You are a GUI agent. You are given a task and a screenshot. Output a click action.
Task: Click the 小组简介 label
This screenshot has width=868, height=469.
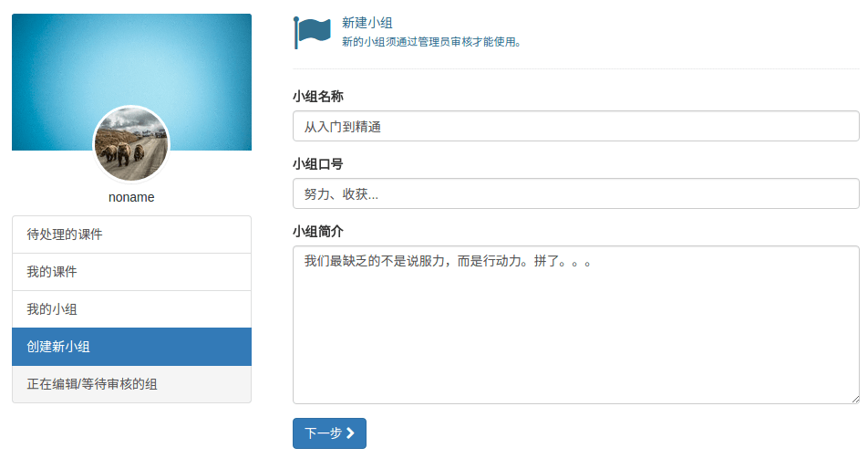[x=318, y=232]
